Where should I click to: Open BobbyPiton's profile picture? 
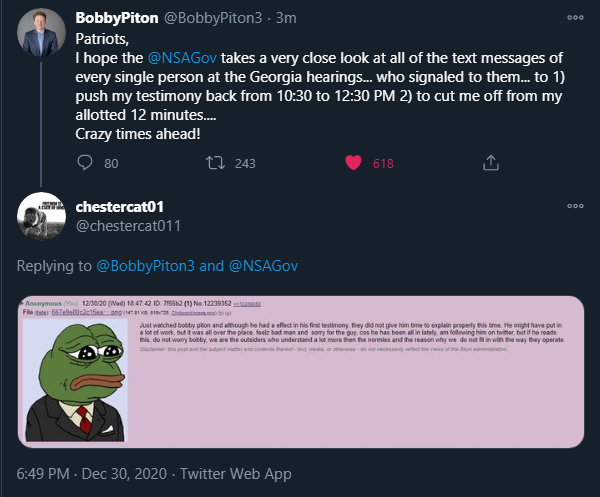(42, 35)
